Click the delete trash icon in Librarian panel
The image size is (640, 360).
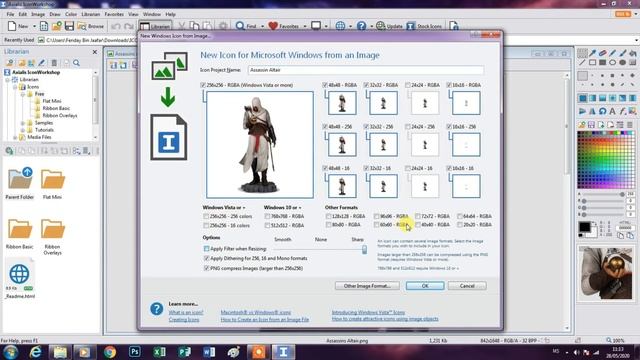(54, 63)
